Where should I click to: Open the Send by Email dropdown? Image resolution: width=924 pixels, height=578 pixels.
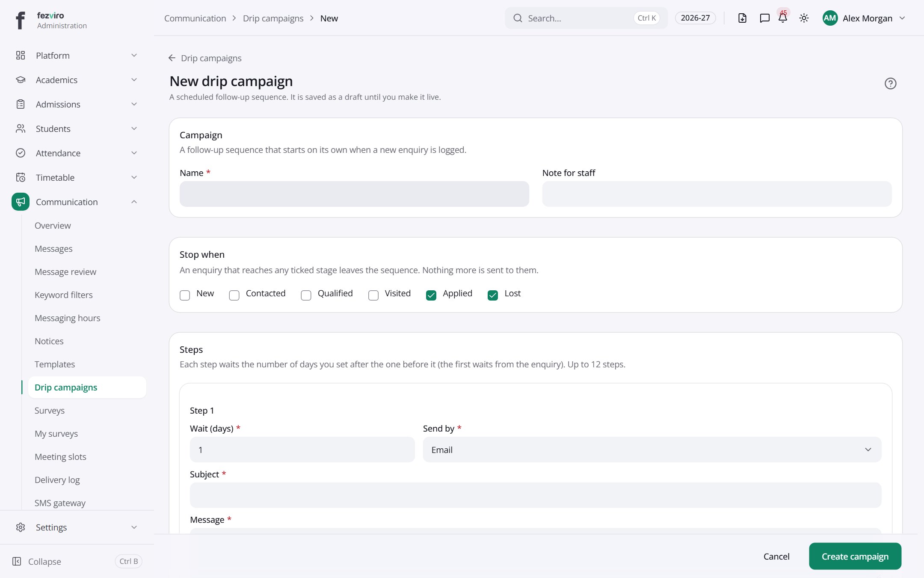tap(652, 450)
